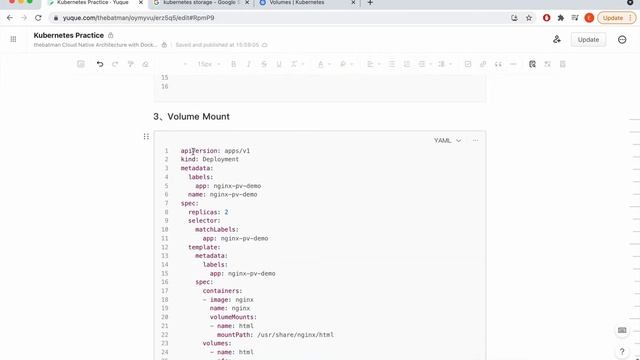This screenshot has height=360, width=640.
Task: Insert a horizontal divider line
Action: [x=513, y=64]
